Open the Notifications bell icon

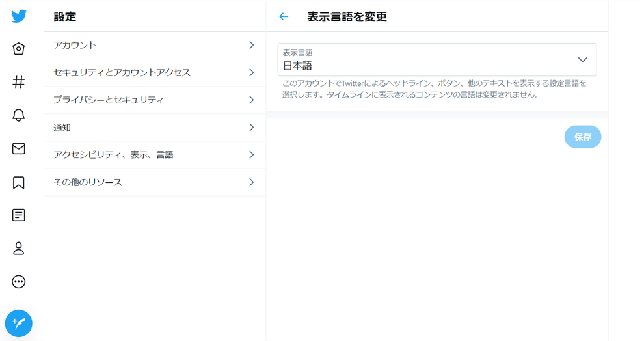pos(18,115)
